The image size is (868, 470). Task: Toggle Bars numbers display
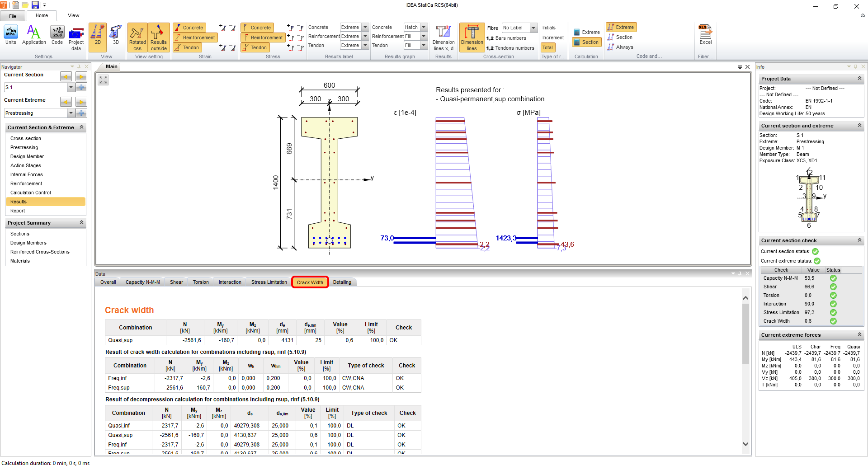(x=506, y=38)
